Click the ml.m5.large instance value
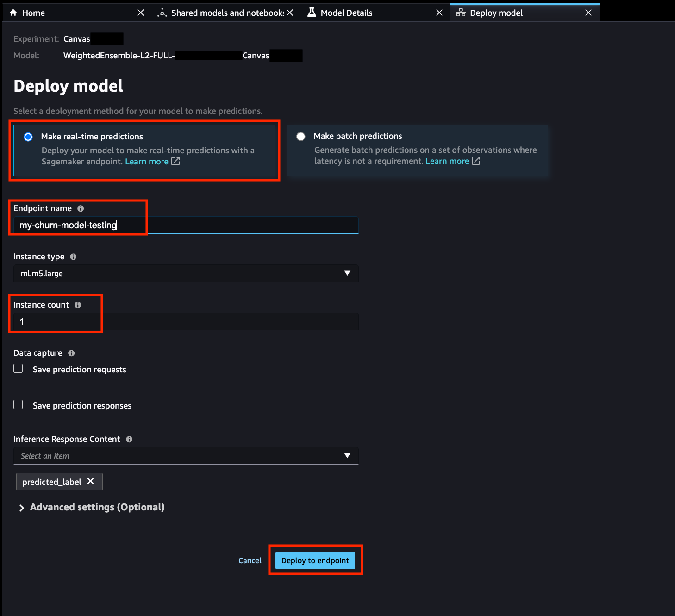Screen dimensions: 675x616 pos(42,273)
